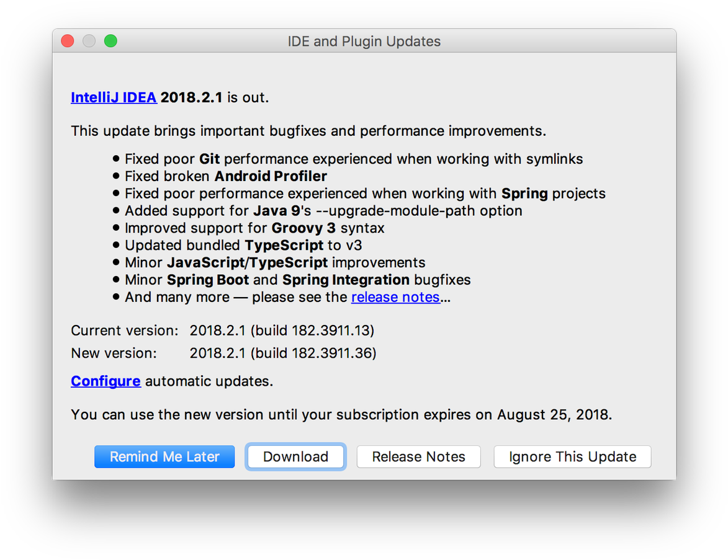This screenshot has width=728, height=560.
Task: Open Release Notes via the button
Action: [x=418, y=457]
